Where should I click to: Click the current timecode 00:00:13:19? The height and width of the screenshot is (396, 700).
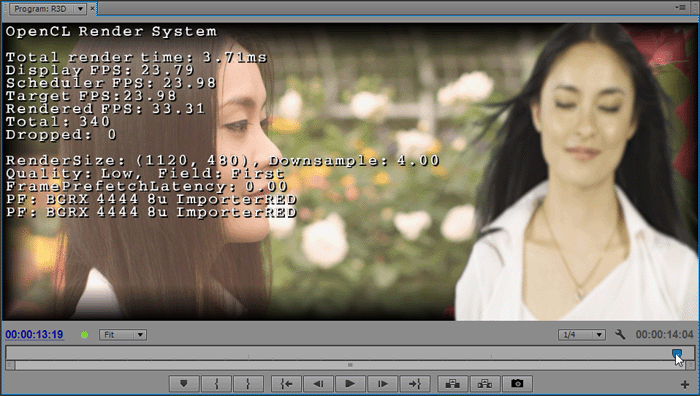click(x=34, y=334)
